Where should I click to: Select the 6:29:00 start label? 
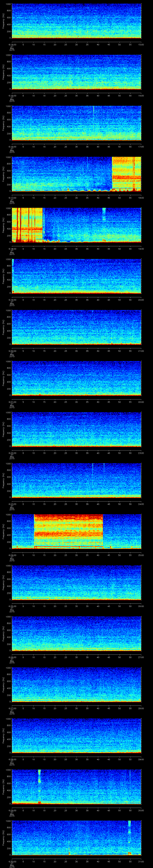click(x=12, y=810)
